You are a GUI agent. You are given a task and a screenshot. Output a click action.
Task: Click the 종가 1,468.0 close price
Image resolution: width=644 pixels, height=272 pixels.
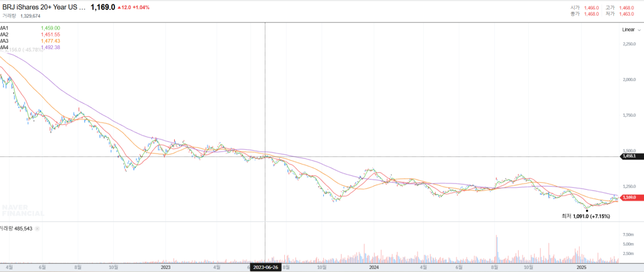pos(586,14)
